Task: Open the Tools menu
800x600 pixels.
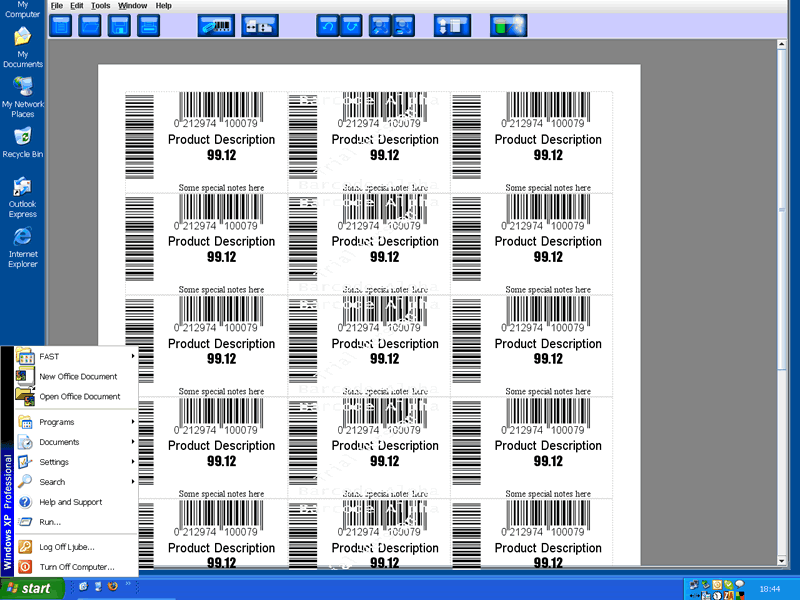Action: 100,5
